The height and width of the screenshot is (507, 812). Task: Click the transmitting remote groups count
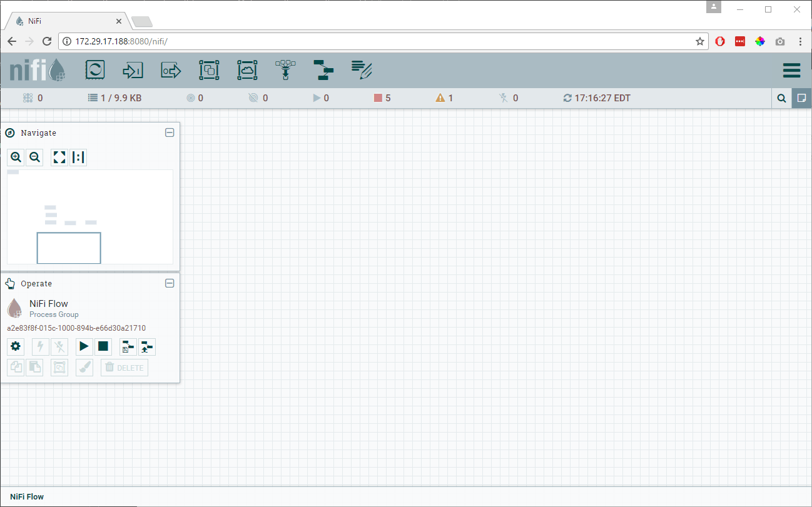tap(195, 98)
